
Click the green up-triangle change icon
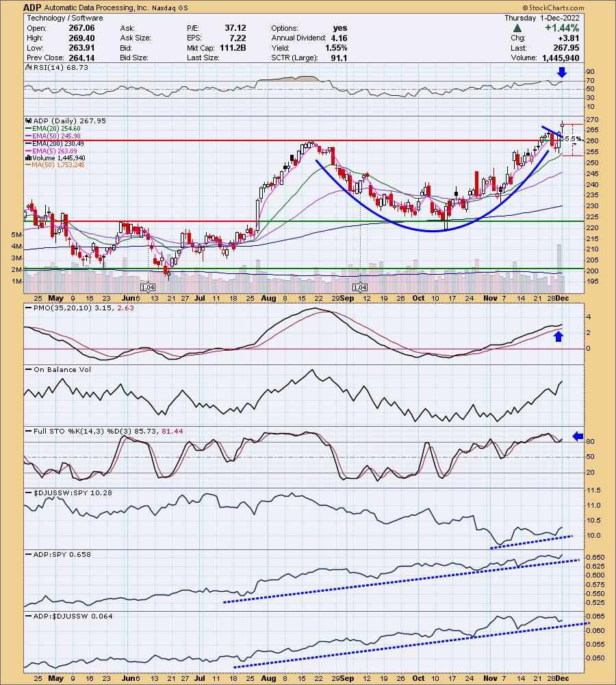(x=517, y=28)
